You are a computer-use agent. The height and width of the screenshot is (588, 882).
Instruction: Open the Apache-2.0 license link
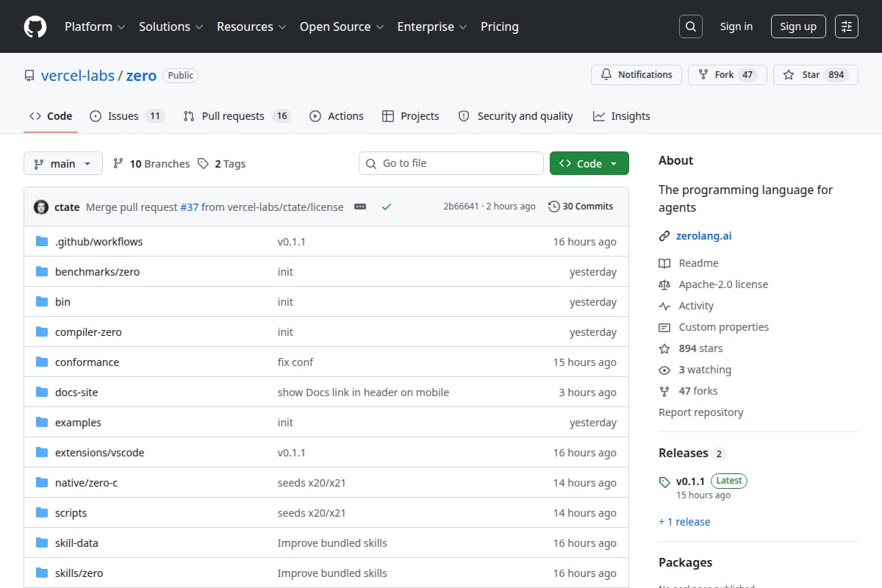pos(714,284)
